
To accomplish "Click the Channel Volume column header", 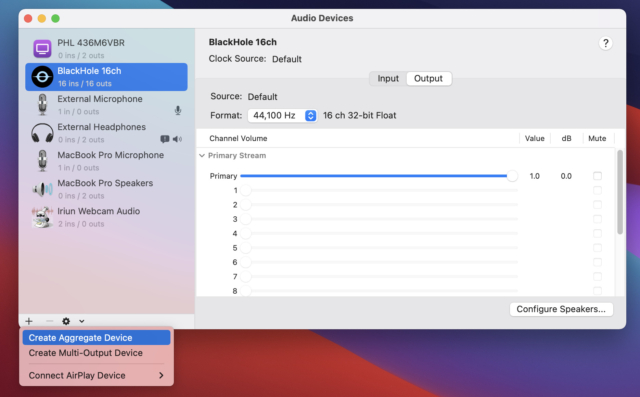I will click(x=238, y=138).
